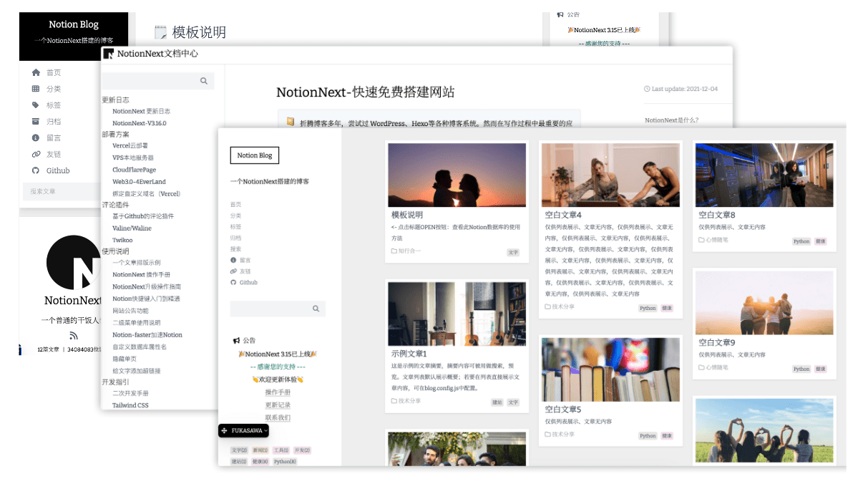
Task: Click the magnifier icon in the docs search box
Action: (204, 81)
